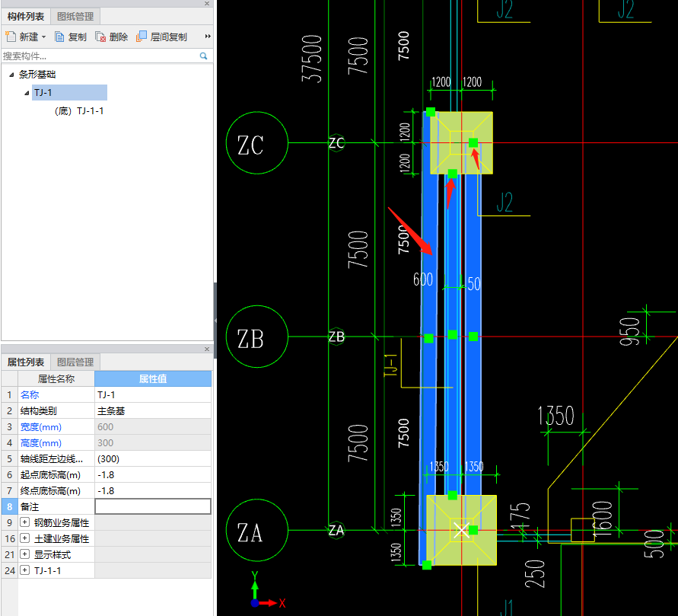Click green grip on ZC axis inside footing
The image size is (678, 616).
(x=473, y=142)
